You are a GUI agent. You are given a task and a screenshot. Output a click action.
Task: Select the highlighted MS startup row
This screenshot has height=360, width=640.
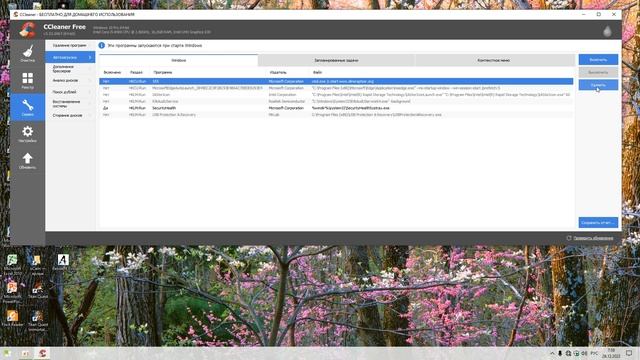336,81
